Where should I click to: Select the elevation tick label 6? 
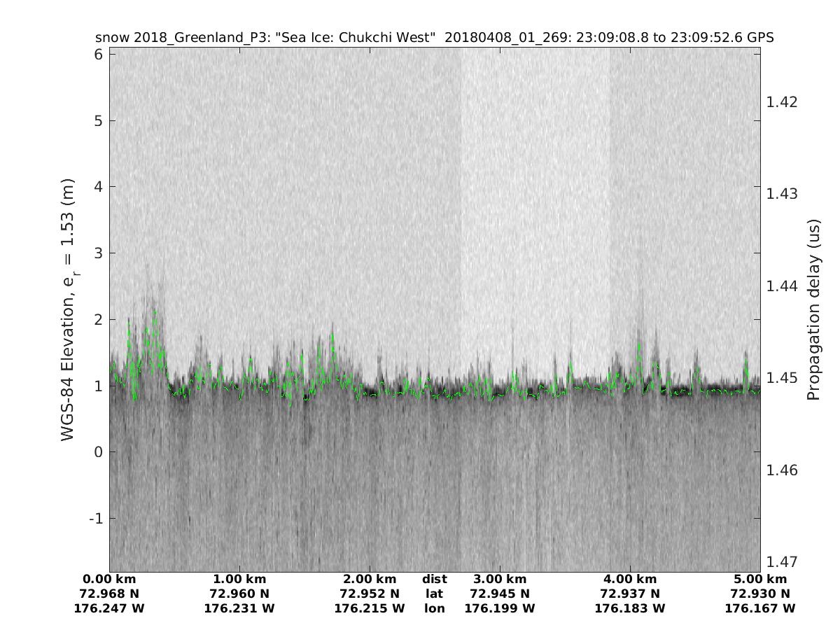pyautogui.click(x=97, y=55)
